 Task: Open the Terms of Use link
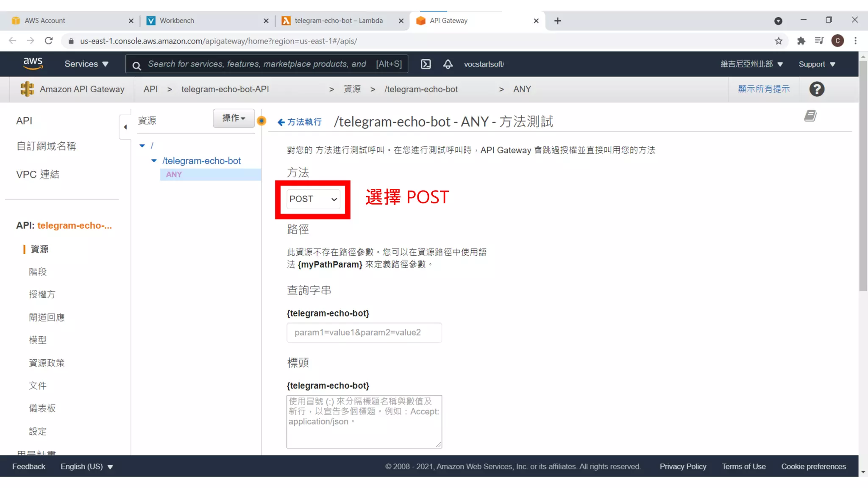[744, 466]
